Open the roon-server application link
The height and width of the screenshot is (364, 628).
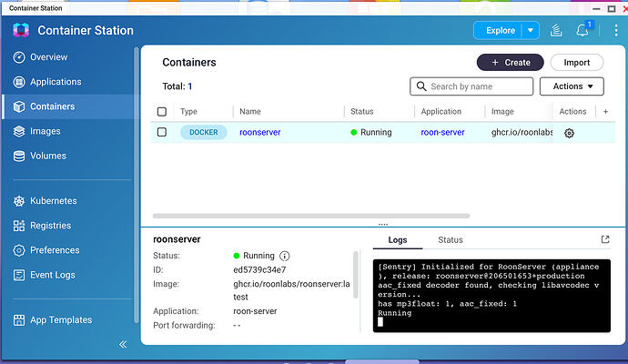pos(442,133)
